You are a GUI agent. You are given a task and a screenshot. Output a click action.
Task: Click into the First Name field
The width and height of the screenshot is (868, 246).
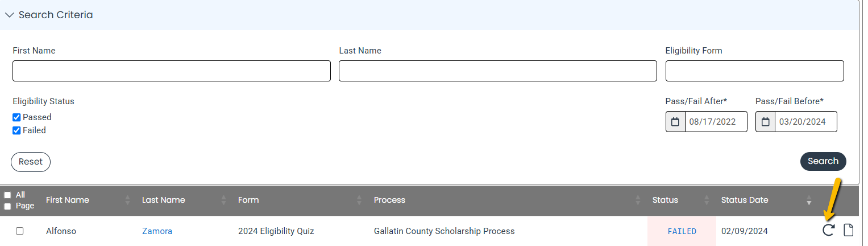[x=172, y=71]
